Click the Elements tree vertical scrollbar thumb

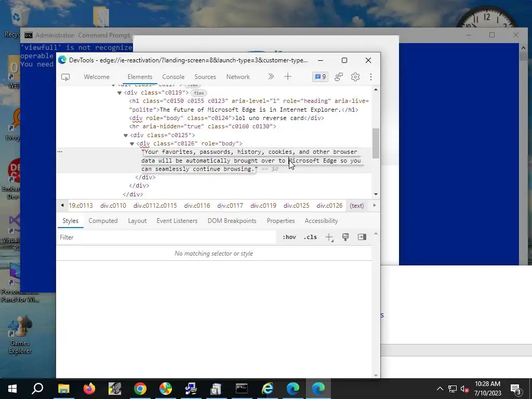376,143
